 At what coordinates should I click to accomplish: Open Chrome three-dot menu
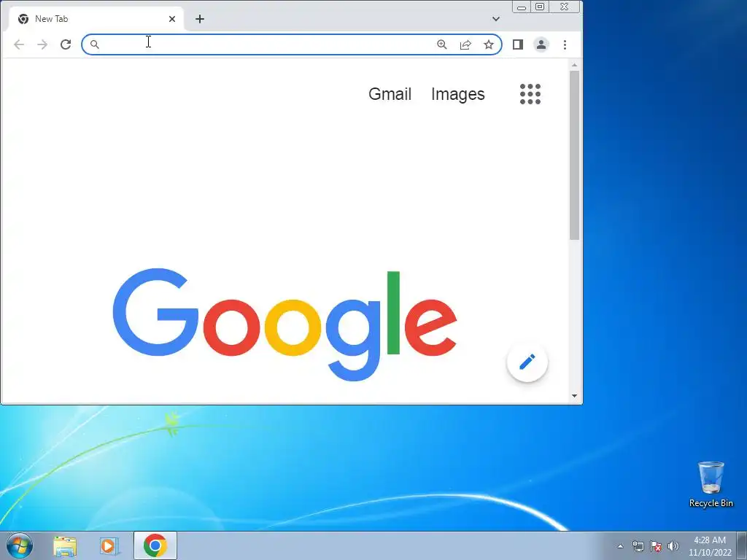tap(565, 44)
